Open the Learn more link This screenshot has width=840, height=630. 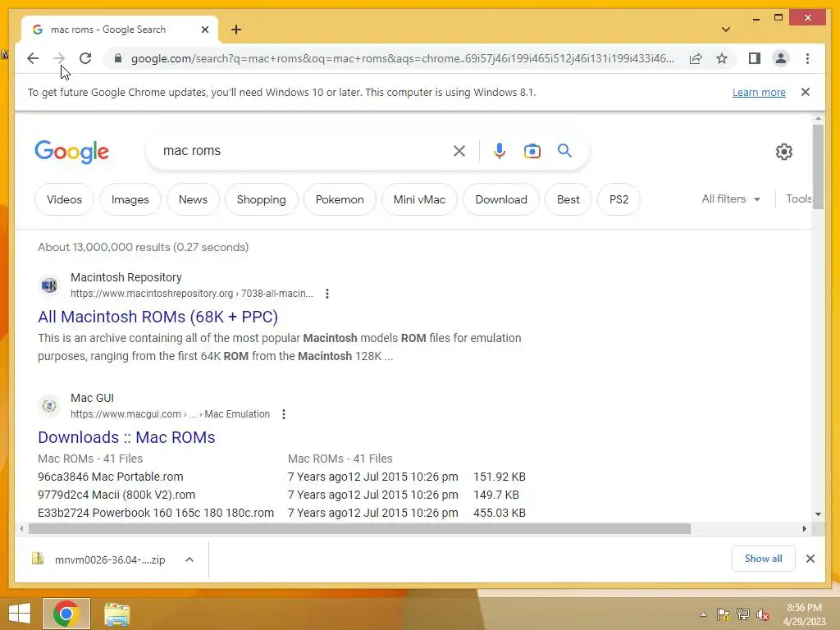[759, 92]
